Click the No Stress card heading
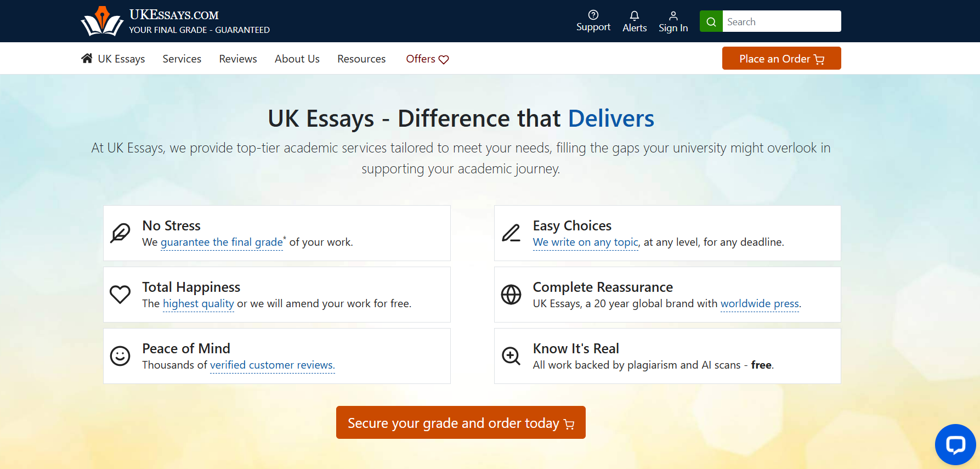Screen dimensions: 980x469 click(171, 225)
